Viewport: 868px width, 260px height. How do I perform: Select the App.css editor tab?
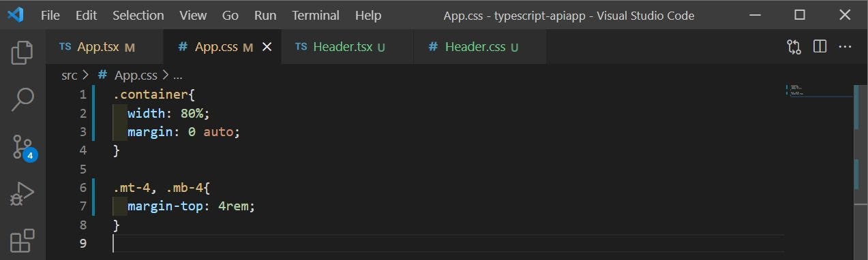[222, 47]
